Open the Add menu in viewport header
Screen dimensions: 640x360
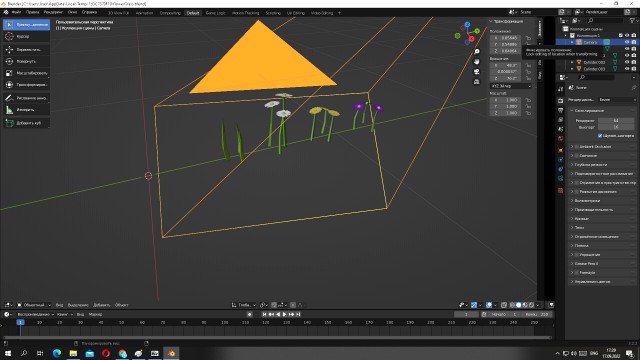(102, 305)
